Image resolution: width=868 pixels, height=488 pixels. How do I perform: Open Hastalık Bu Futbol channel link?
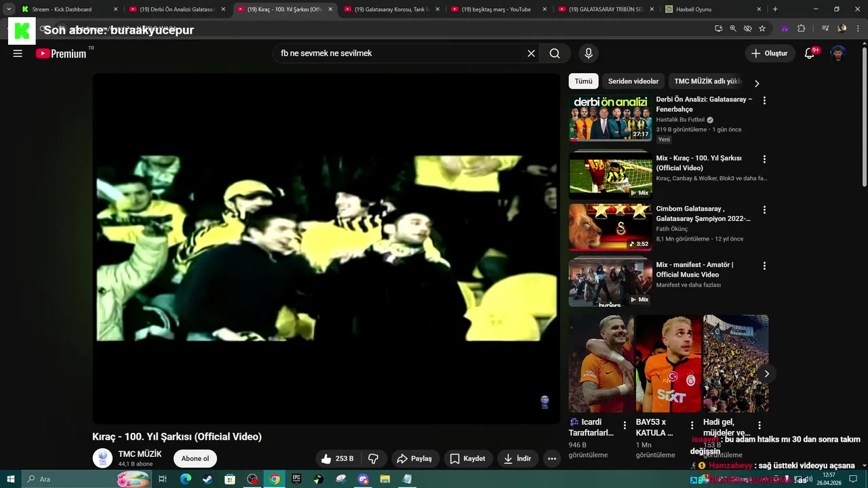[680, 119]
